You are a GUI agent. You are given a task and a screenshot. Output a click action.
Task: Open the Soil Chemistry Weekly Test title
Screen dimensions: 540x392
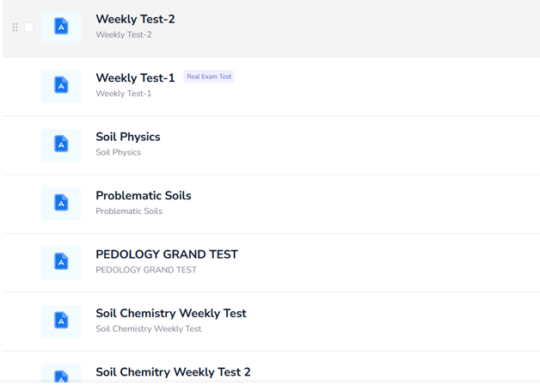point(171,314)
